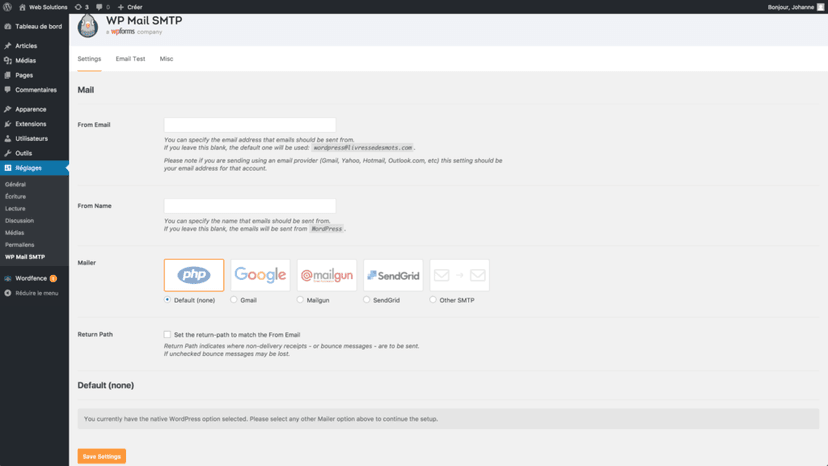The height and width of the screenshot is (466, 828).
Task: Click the Pages icon in sidebar
Action: pyautogui.click(x=7, y=75)
